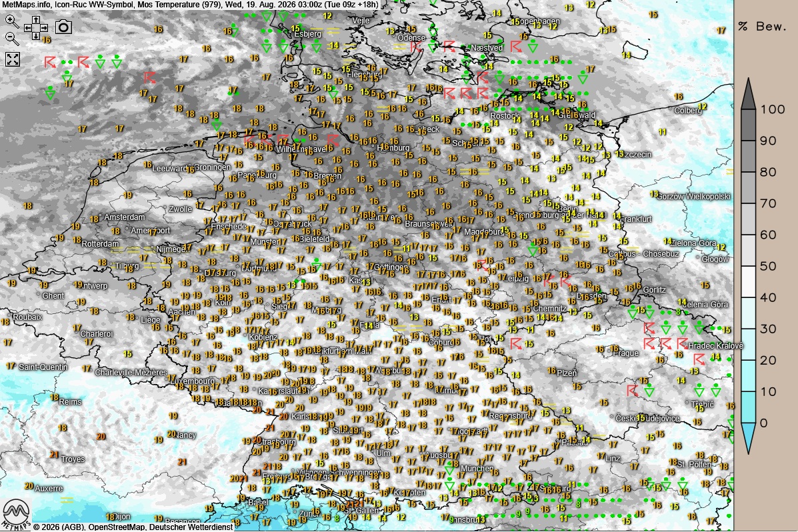
Task: Click the legend value 70
Action: tap(769, 203)
